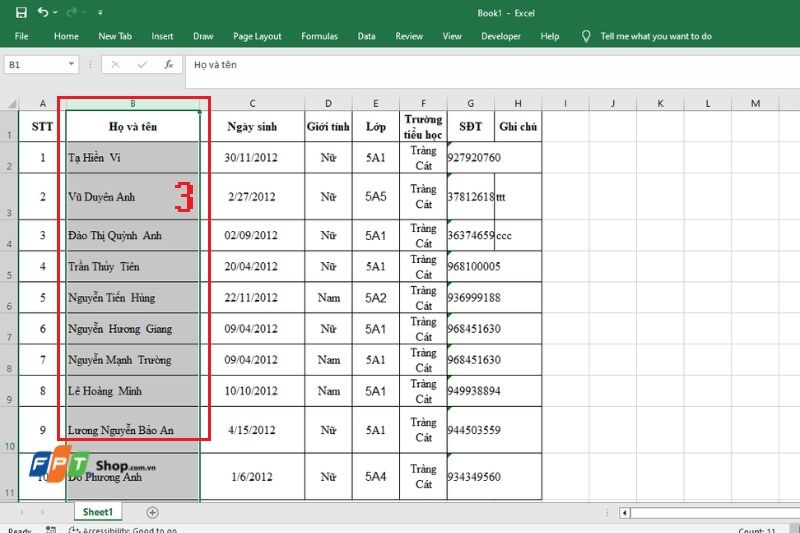
Task: Open the Data tab
Action: coord(366,36)
